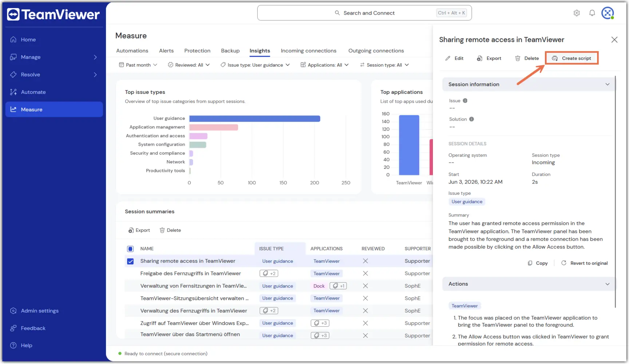Collapse the Session information section

coord(608,84)
